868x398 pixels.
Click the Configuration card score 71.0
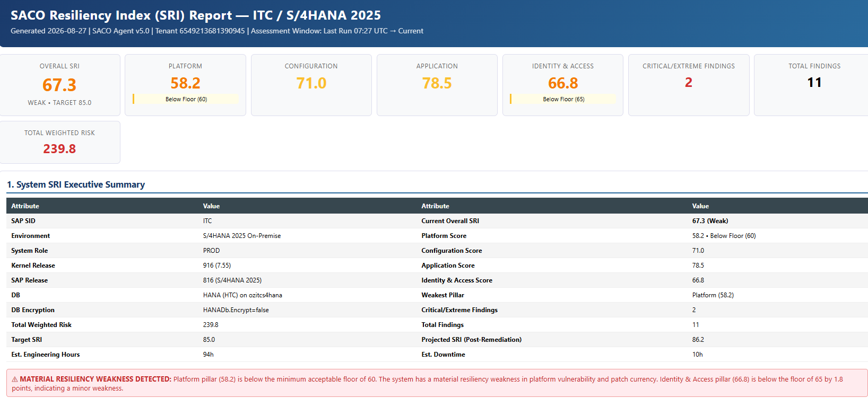point(311,83)
